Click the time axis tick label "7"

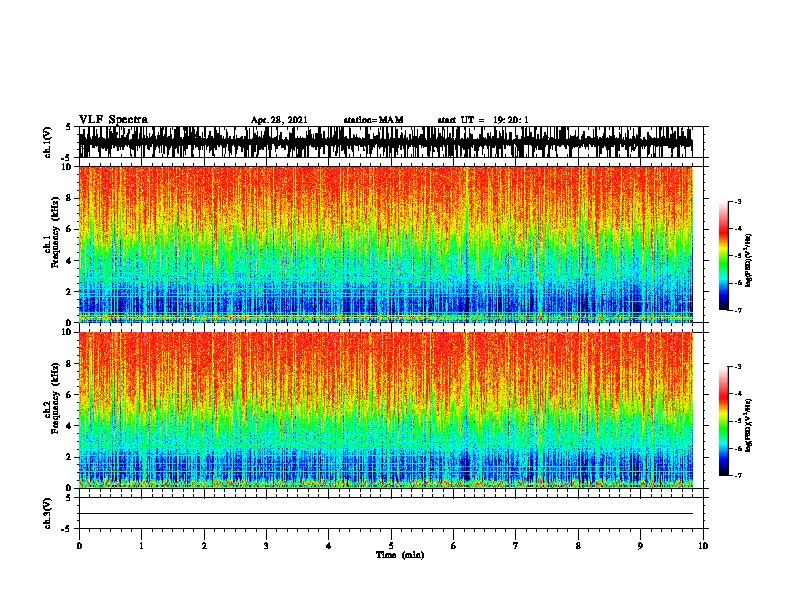pos(516,546)
